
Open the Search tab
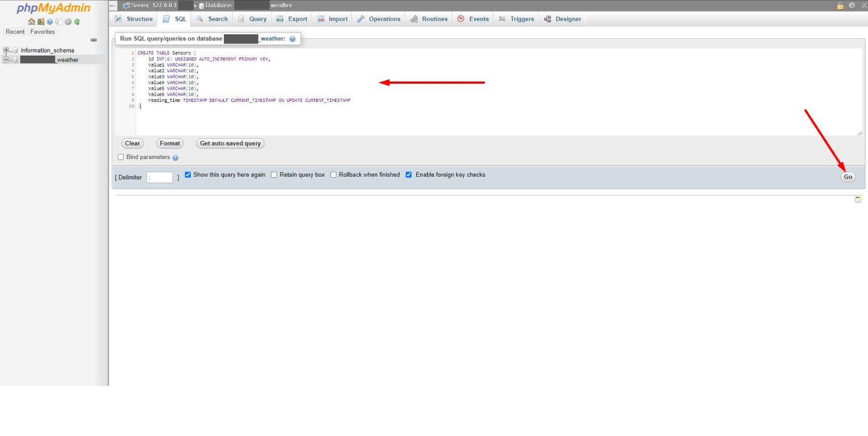212,19
